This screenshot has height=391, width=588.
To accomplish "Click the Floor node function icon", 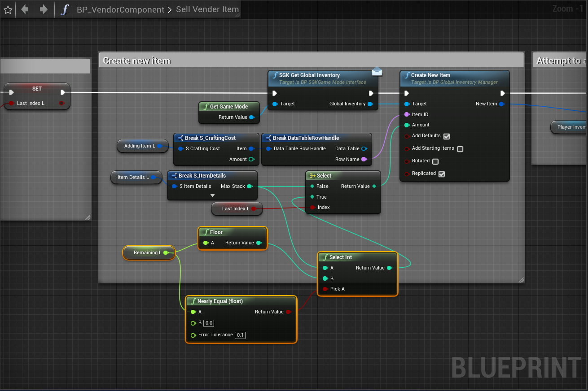I will coord(206,232).
